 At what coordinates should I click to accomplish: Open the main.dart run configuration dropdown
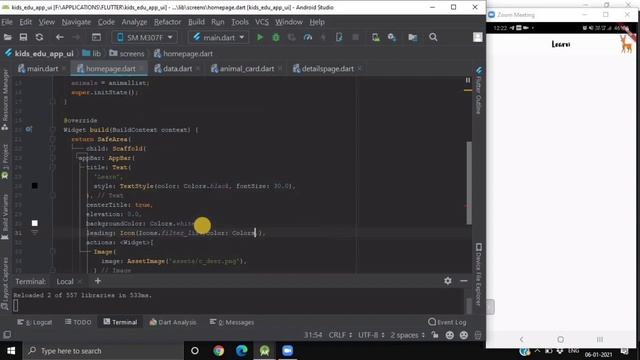click(218, 37)
